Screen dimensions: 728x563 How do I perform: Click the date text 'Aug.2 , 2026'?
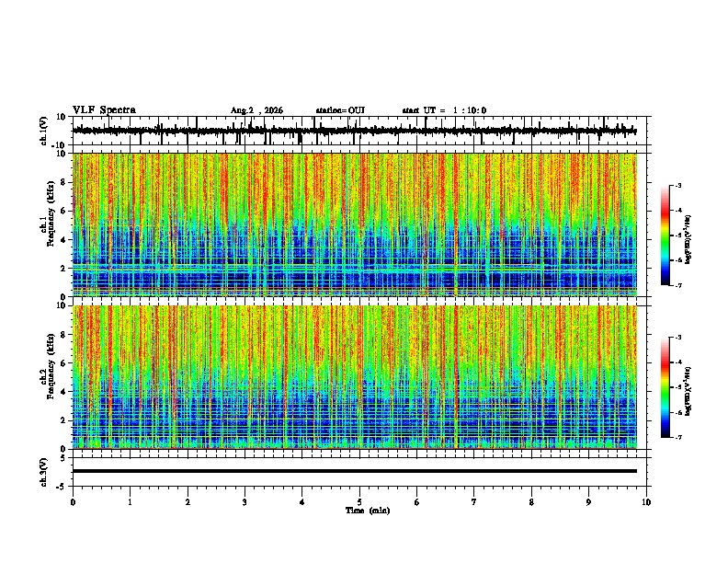tap(256, 110)
